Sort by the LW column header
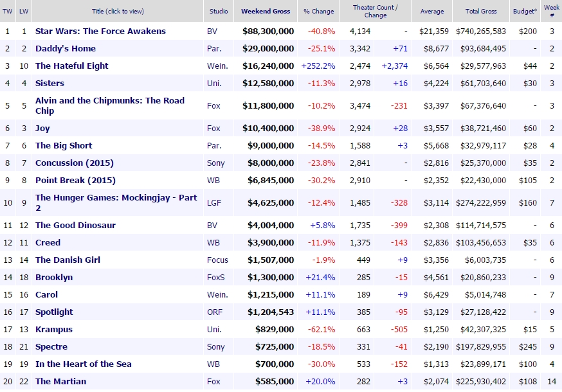 pyautogui.click(x=24, y=11)
